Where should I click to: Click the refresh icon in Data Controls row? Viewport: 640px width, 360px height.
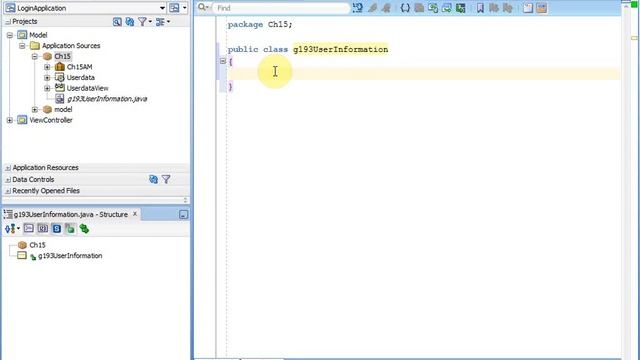(153, 179)
